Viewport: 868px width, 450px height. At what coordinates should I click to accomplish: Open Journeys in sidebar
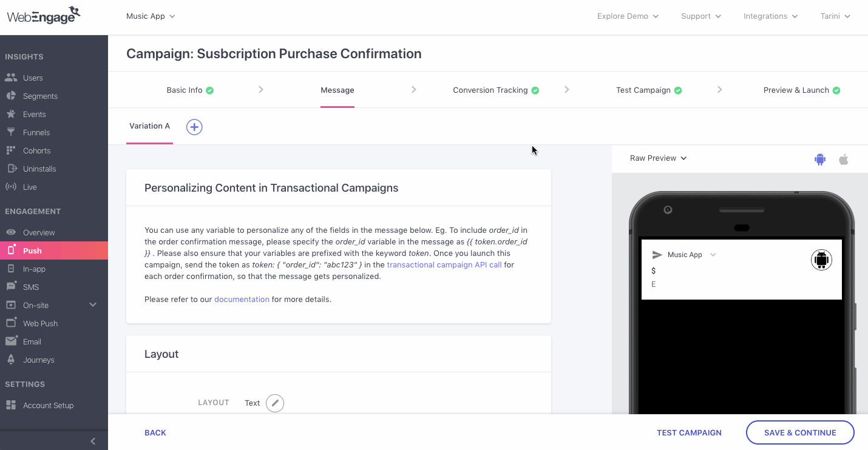point(39,360)
